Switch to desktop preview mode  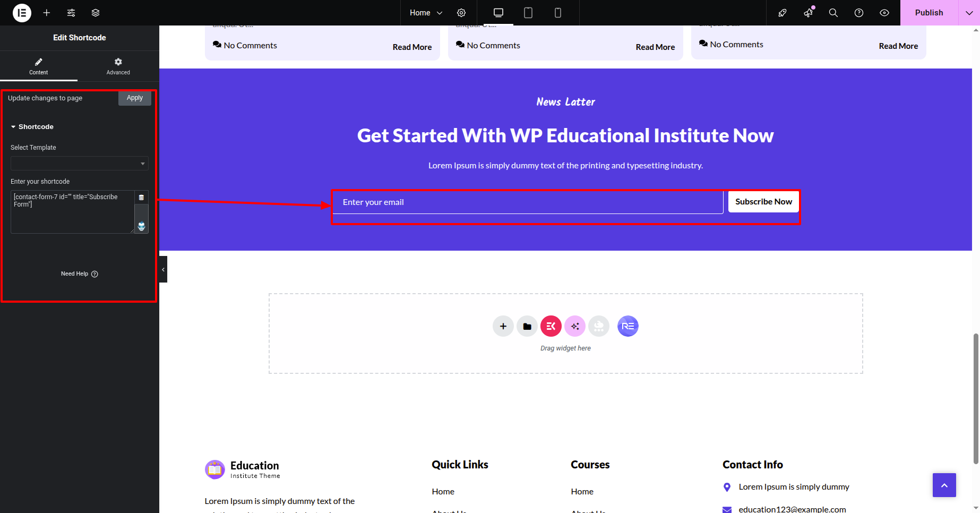[498, 13]
